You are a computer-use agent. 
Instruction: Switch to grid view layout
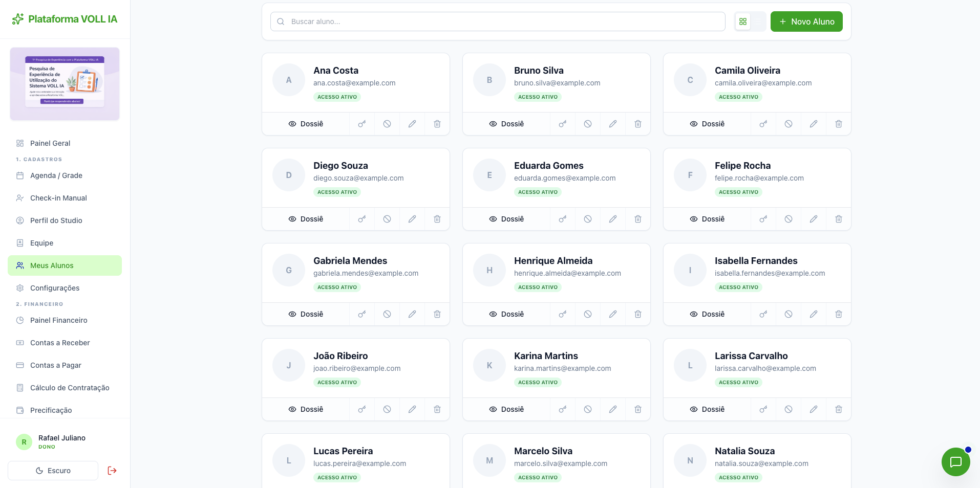point(743,21)
